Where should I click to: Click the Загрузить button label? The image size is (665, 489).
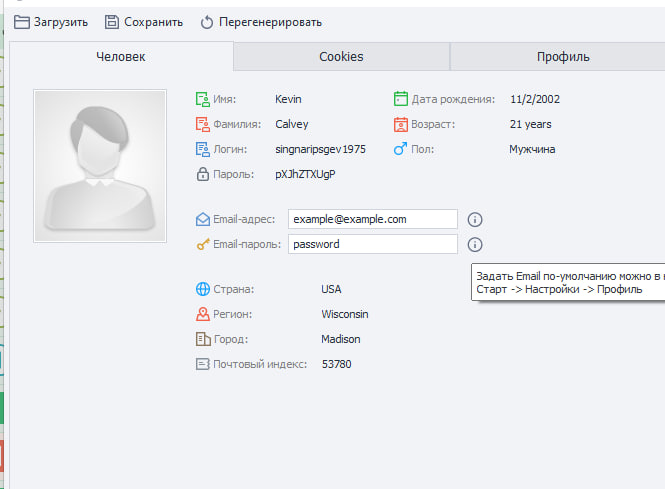point(61,22)
